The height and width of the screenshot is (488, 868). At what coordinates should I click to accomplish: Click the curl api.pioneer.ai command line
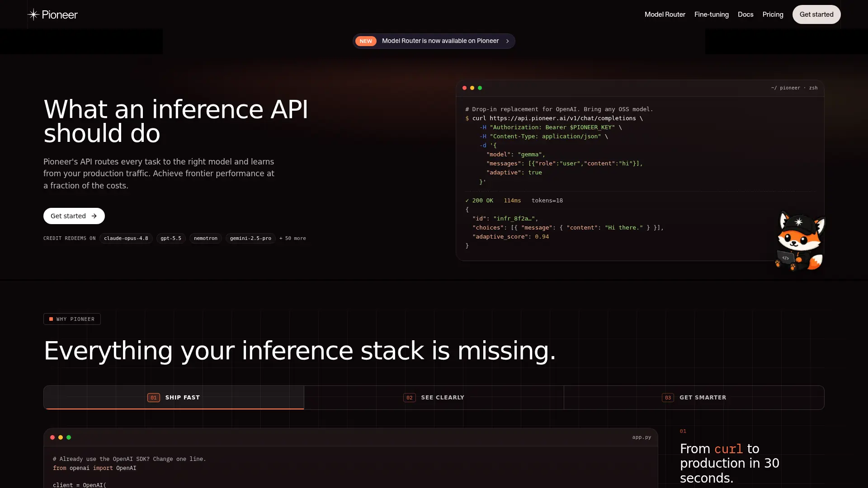[554, 118]
